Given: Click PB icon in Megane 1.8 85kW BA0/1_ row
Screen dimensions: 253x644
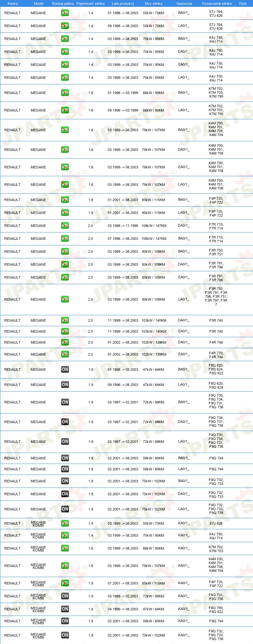Looking at the screenshot, I should 65,200.
